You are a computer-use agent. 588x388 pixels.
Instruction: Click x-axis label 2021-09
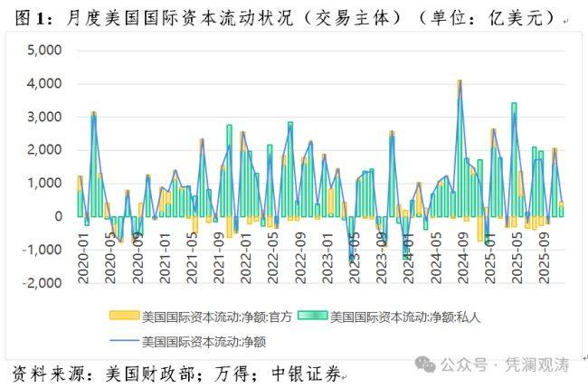(219, 258)
